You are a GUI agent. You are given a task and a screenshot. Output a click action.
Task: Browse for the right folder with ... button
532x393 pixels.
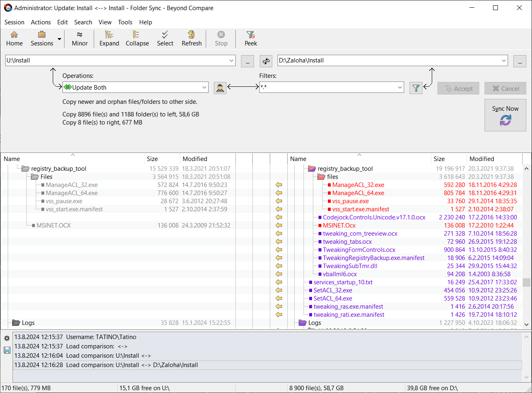tap(519, 61)
